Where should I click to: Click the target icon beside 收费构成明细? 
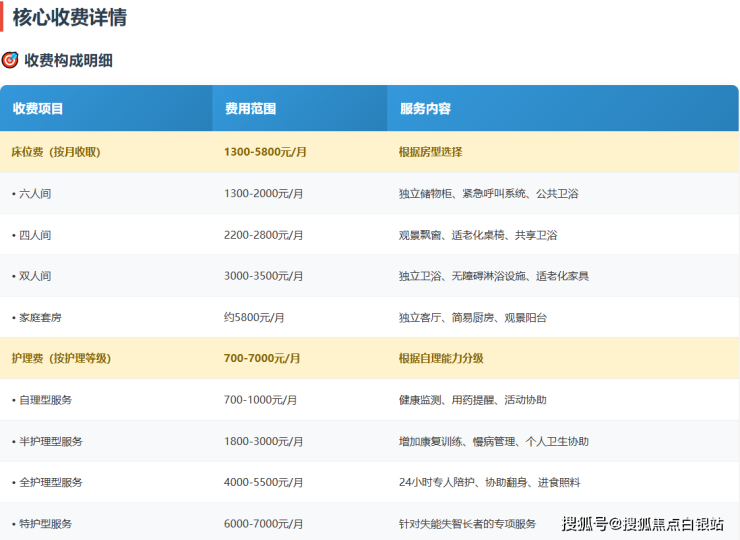pyautogui.click(x=10, y=60)
